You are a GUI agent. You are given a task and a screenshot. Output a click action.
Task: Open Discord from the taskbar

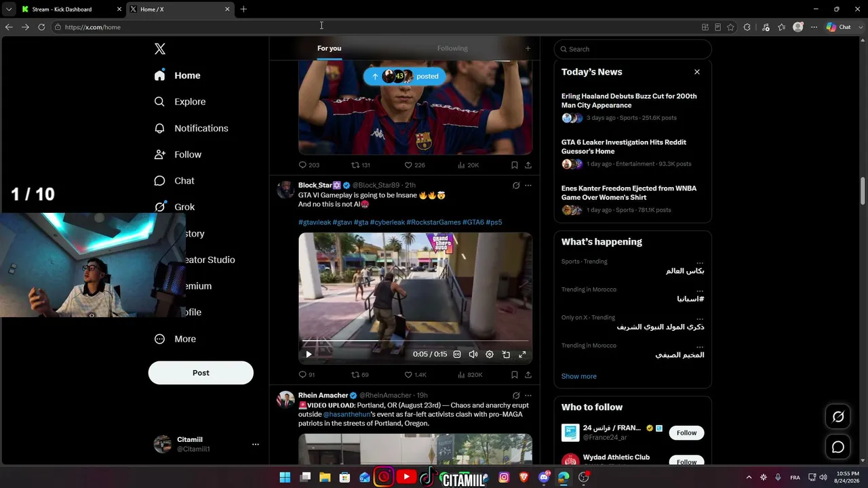coord(543,477)
